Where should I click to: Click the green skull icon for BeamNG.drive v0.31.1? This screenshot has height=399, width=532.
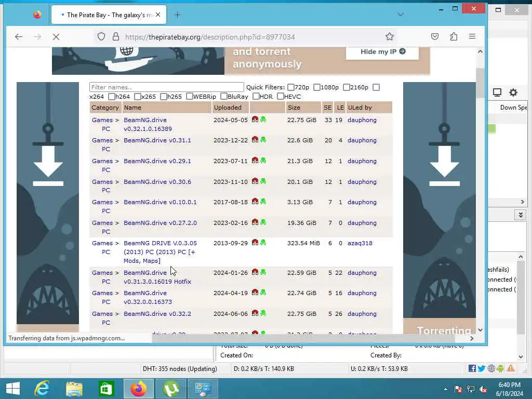263,140
